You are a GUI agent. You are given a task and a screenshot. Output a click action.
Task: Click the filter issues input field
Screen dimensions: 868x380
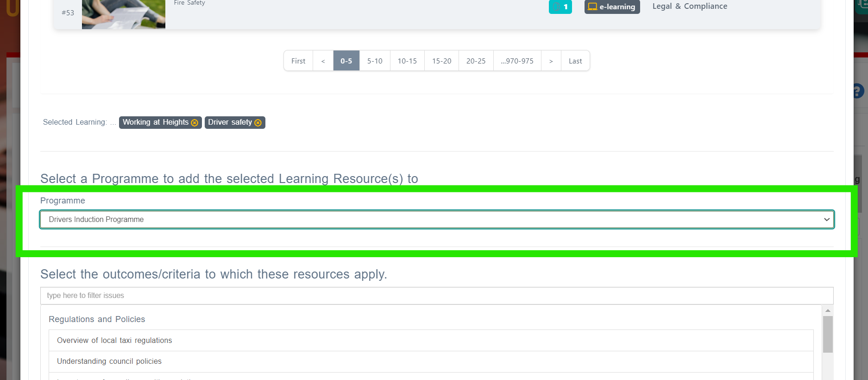[x=437, y=296]
